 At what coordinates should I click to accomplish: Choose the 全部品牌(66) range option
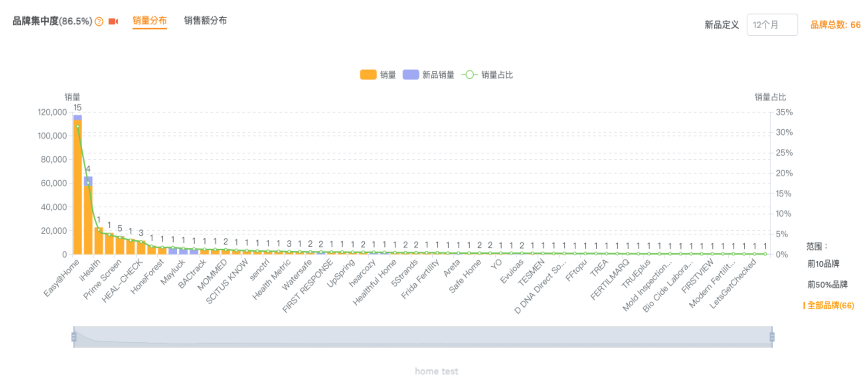coord(830,306)
